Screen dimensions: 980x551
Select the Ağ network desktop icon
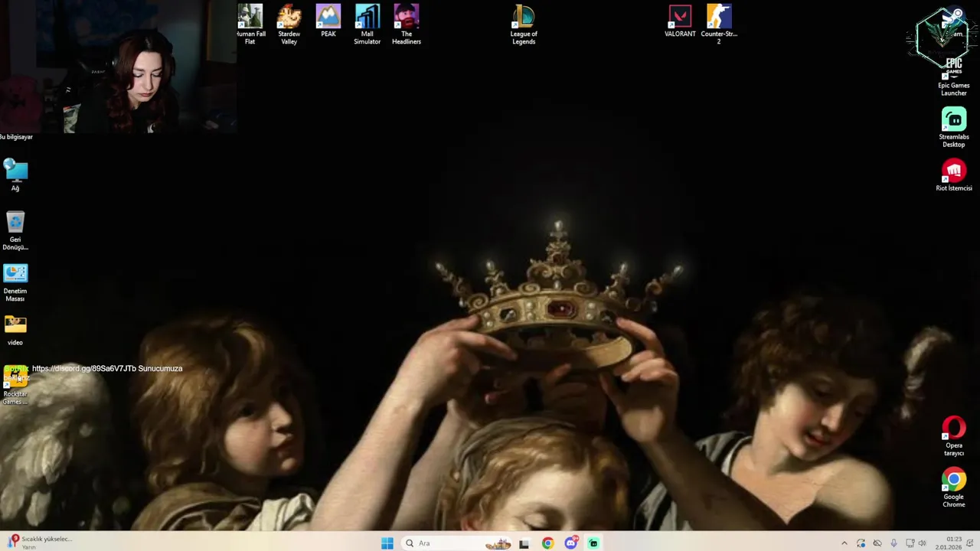(x=15, y=175)
